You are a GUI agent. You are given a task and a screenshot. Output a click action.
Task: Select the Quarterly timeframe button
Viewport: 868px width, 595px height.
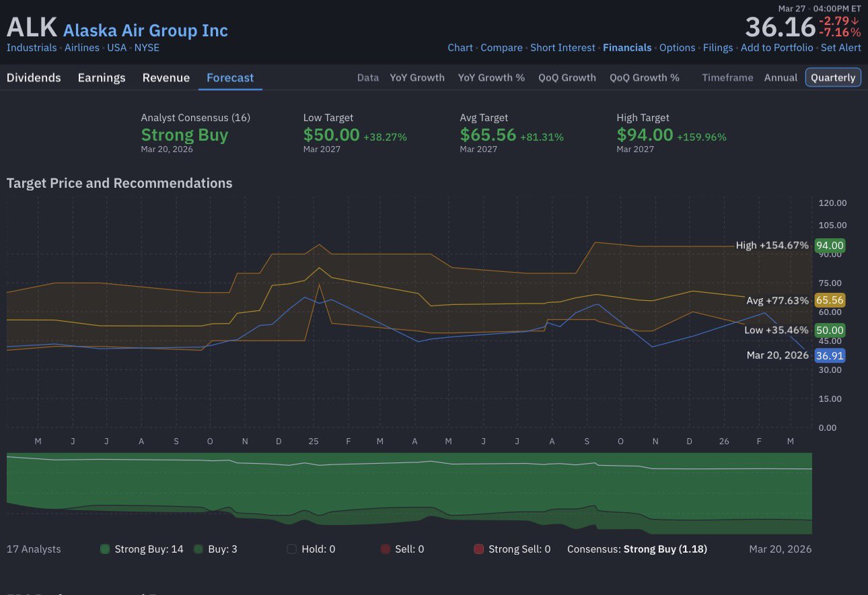[833, 77]
